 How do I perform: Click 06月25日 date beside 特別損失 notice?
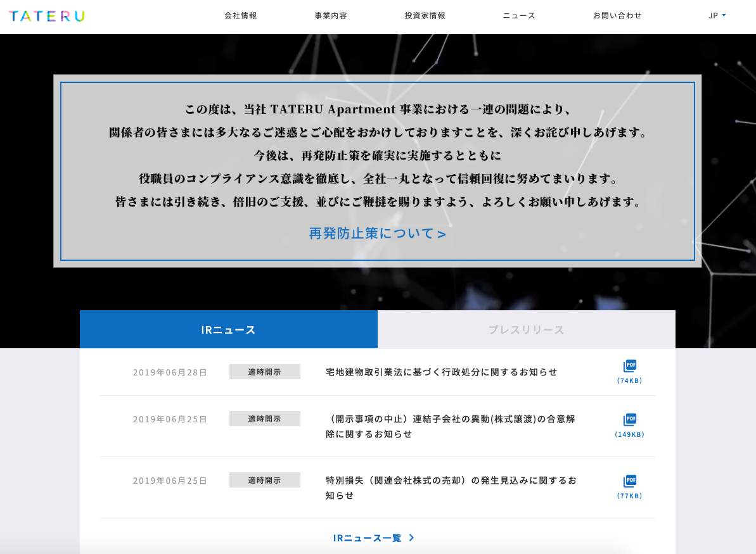point(170,481)
